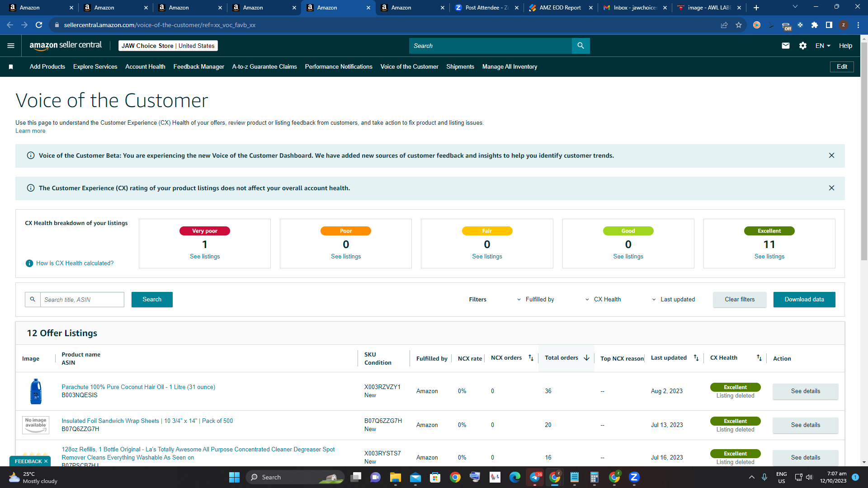Open the FEEDBACK widget button
Image resolution: width=868 pixels, height=488 pixels.
coord(28,461)
